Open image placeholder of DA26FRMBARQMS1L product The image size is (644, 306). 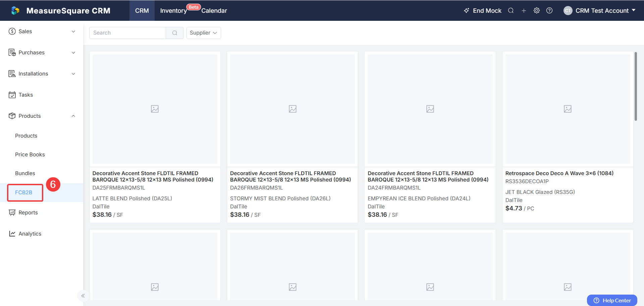click(292, 109)
